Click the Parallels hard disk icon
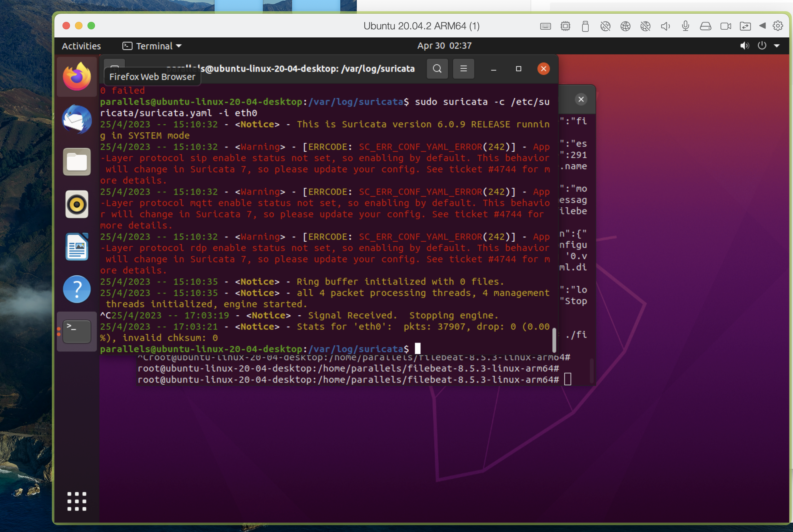Image resolution: width=793 pixels, height=532 pixels. tap(705, 26)
